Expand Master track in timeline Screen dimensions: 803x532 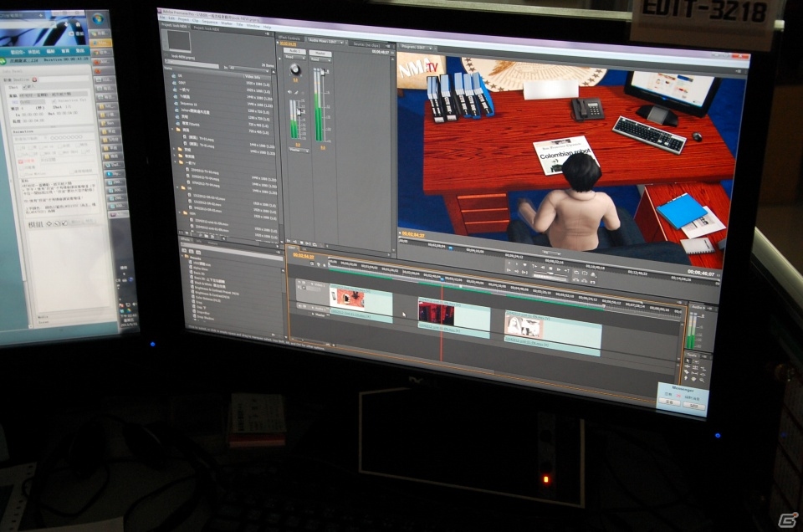point(313,314)
